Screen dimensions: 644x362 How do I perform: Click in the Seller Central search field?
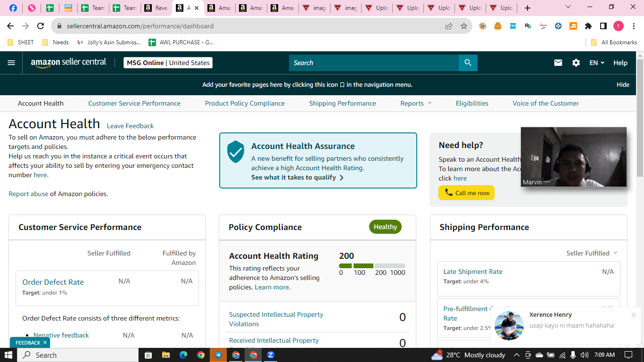[374, 63]
